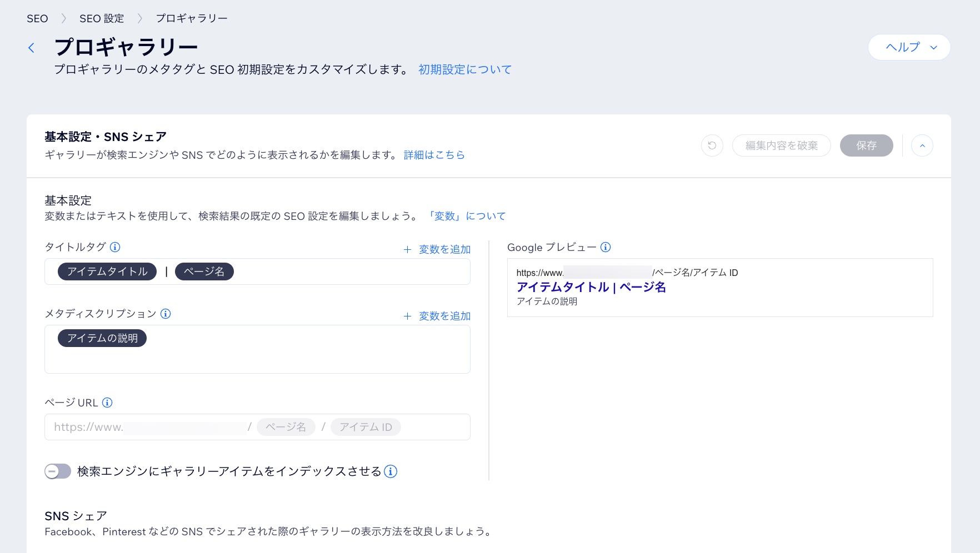
Task: Go to SEO 設定 in the breadcrumb
Action: [102, 18]
